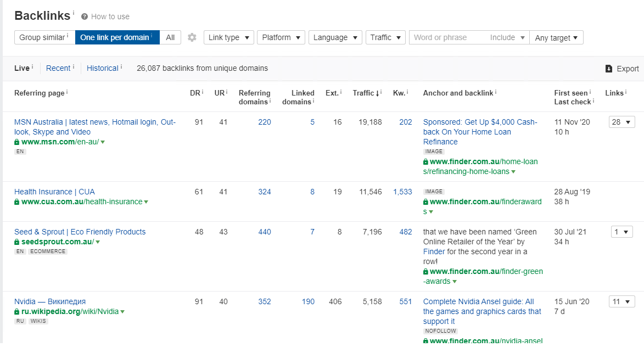Click the lock icon beside finder.com.au/finder-green-awards backlink
Screen dimensions: 644x347
(x=425, y=272)
